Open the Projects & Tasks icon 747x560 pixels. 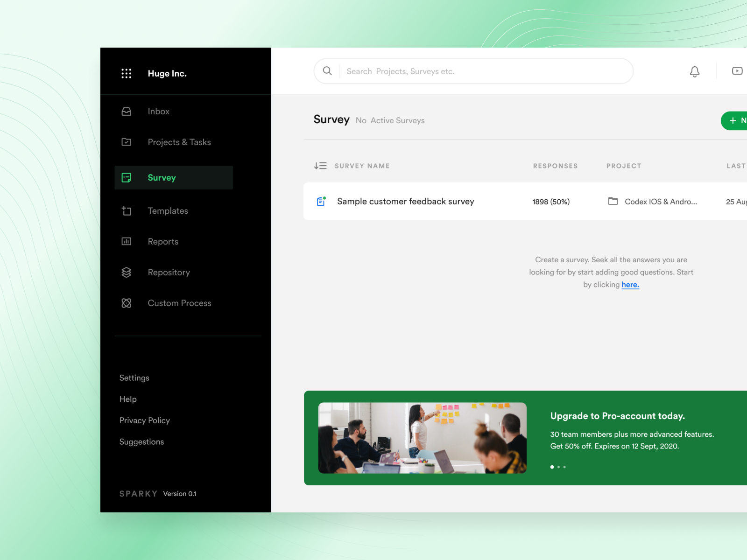click(x=126, y=142)
